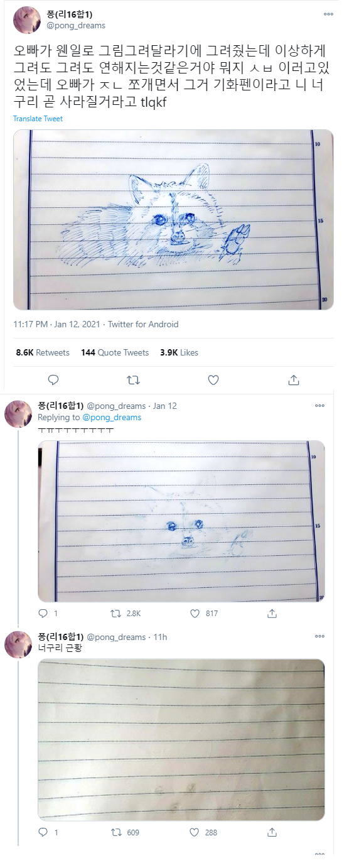Open the @pong_dreams mention in Replying to
354x868 pixels.
(112, 417)
